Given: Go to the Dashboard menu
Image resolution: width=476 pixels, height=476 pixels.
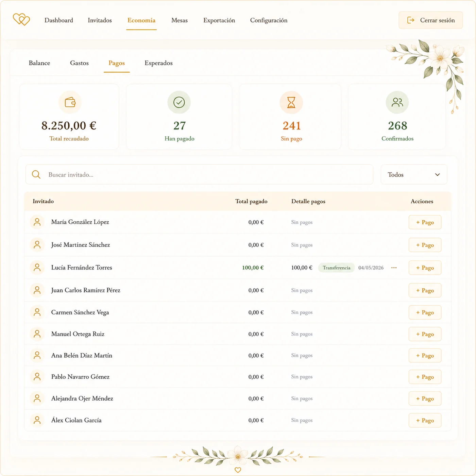Looking at the screenshot, I should tap(59, 20).
